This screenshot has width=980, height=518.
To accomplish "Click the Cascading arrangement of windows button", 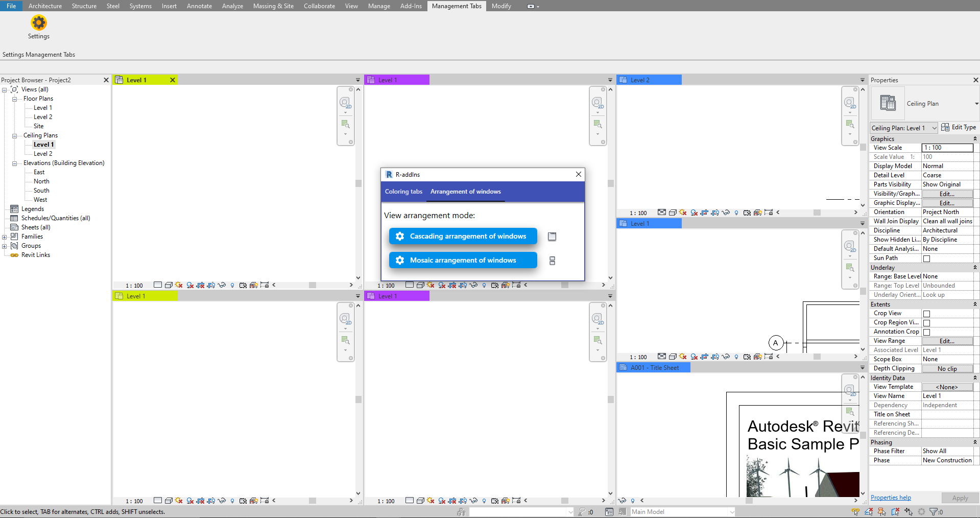I will pyautogui.click(x=462, y=236).
